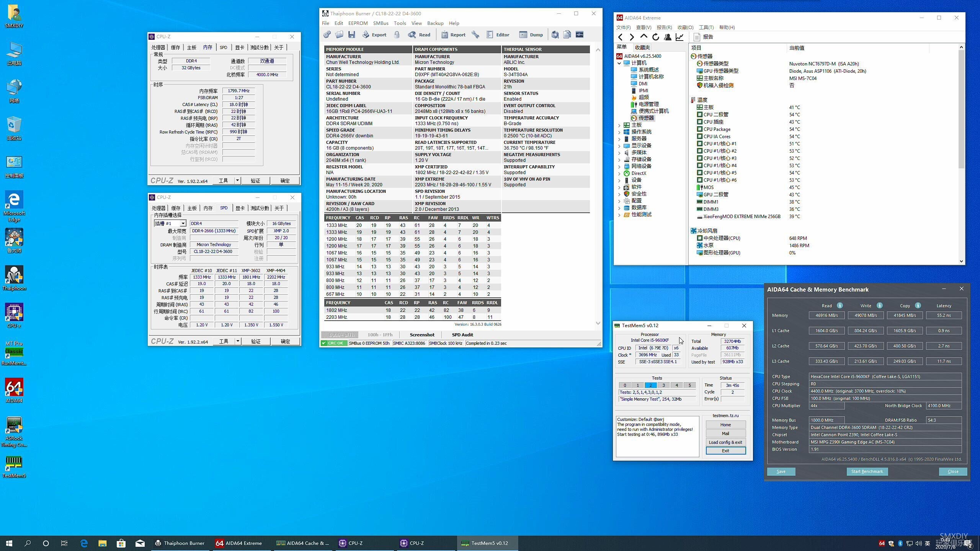
Task: Open the AIDA64 graph chart icon
Action: point(679,37)
